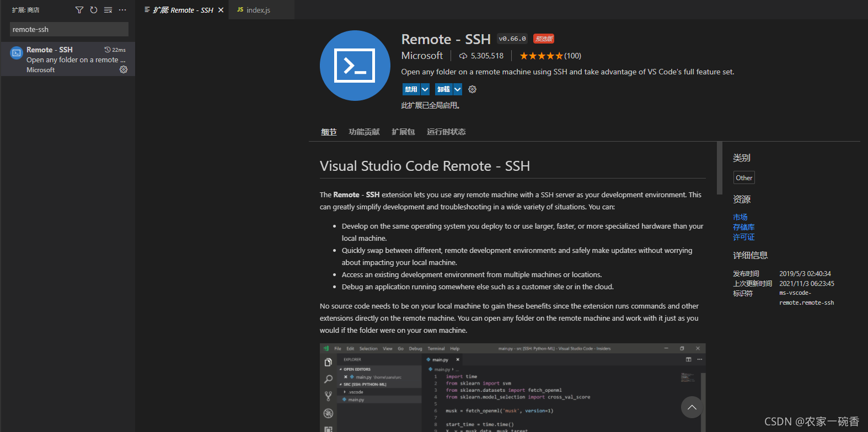This screenshot has width=868, height=432.
Task: Click the 22ms activation time indicator
Action: coord(115,50)
